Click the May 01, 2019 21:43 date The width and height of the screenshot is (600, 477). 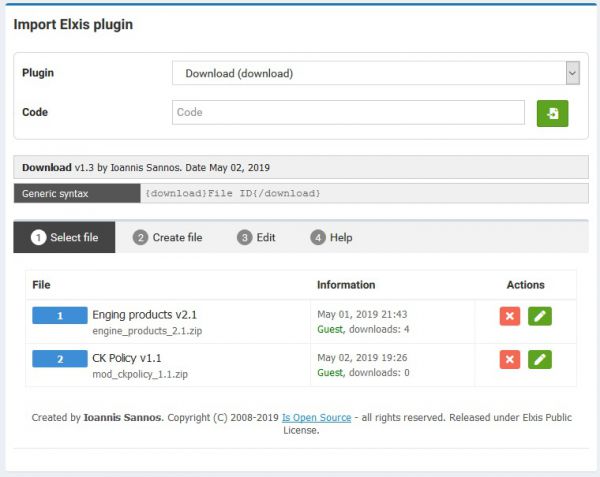click(x=362, y=314)
